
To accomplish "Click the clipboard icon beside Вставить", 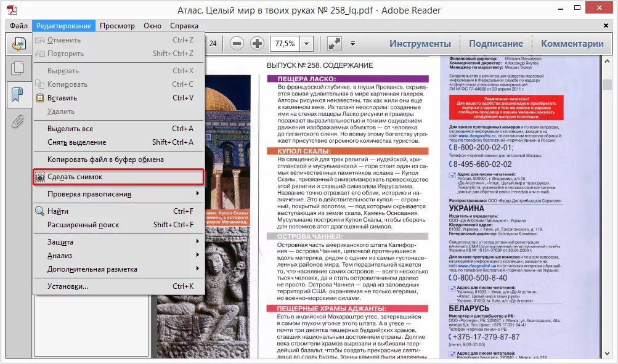I will click(40, 98).
